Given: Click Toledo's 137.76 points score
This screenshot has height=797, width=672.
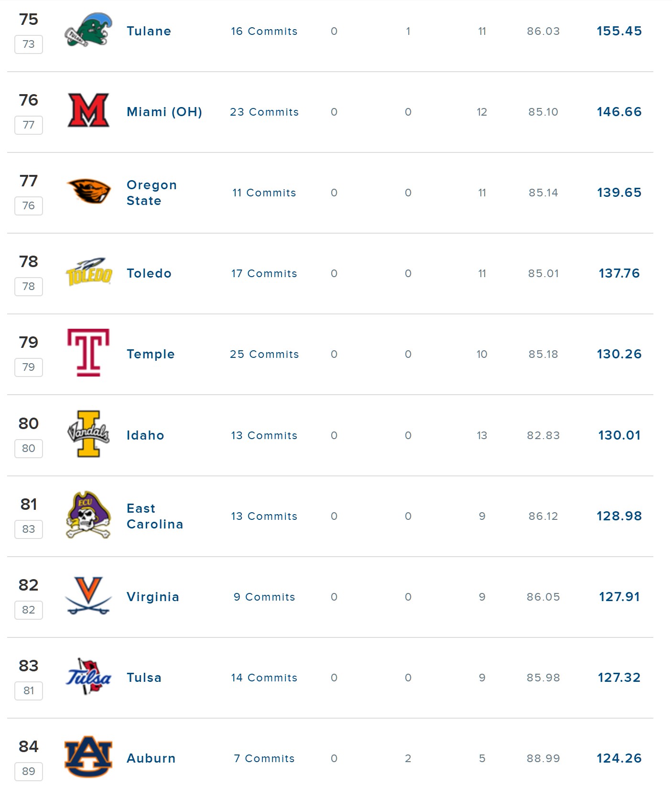Looking at the screenshot, I should (619, 273).
